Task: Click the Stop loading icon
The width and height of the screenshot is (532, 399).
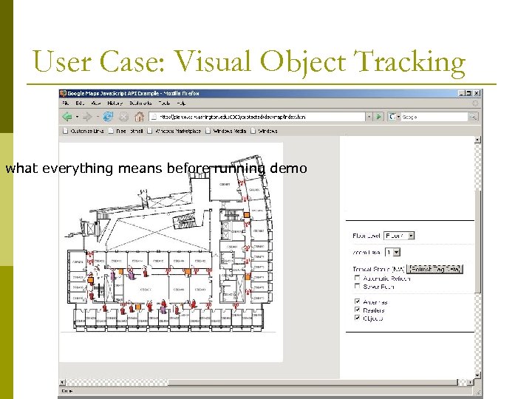Action: pos(124,117)
